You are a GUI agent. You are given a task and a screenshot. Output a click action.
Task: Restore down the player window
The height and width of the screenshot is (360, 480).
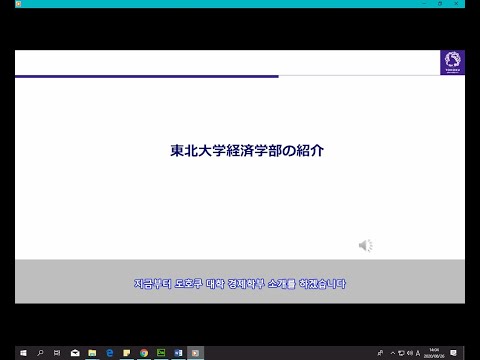click(x=440, y=4)
